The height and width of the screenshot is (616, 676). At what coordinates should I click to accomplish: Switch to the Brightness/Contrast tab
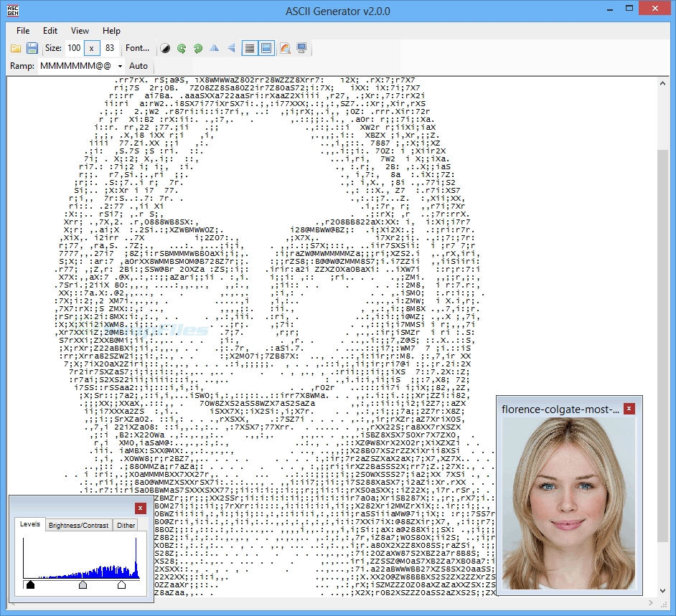79,524
